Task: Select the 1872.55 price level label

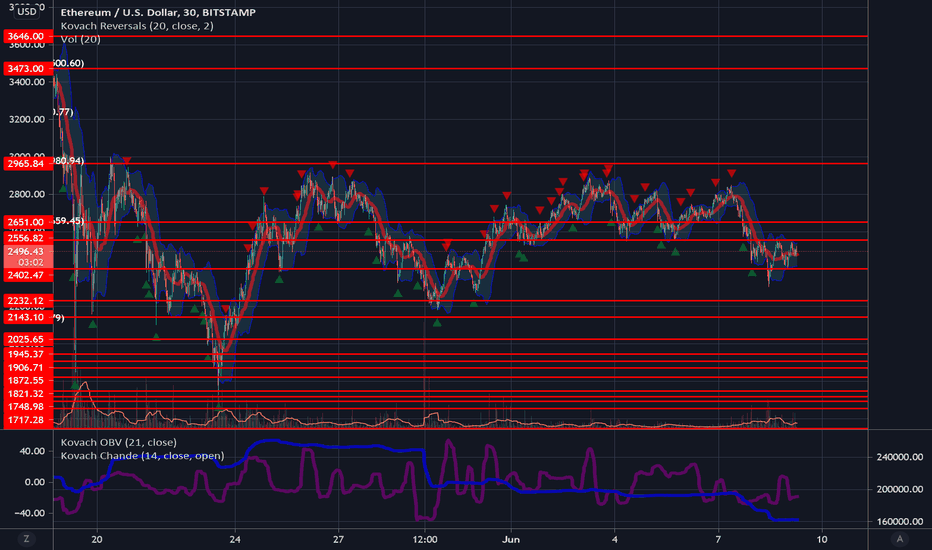Action: tap(28, 381)
